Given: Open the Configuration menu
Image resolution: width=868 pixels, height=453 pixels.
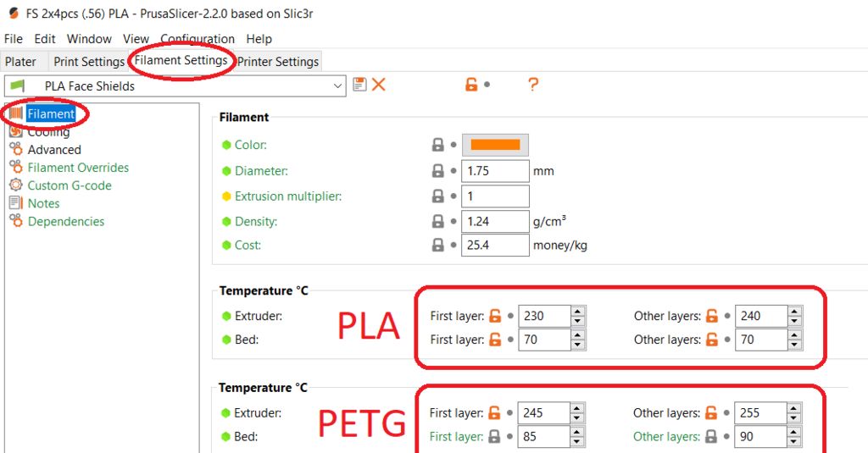Looking at the screenshot, I should (198, 39).
